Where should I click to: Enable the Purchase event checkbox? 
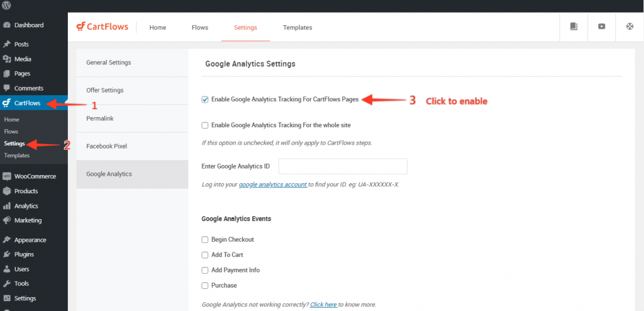pyautogui.click(x=205, y=286)
